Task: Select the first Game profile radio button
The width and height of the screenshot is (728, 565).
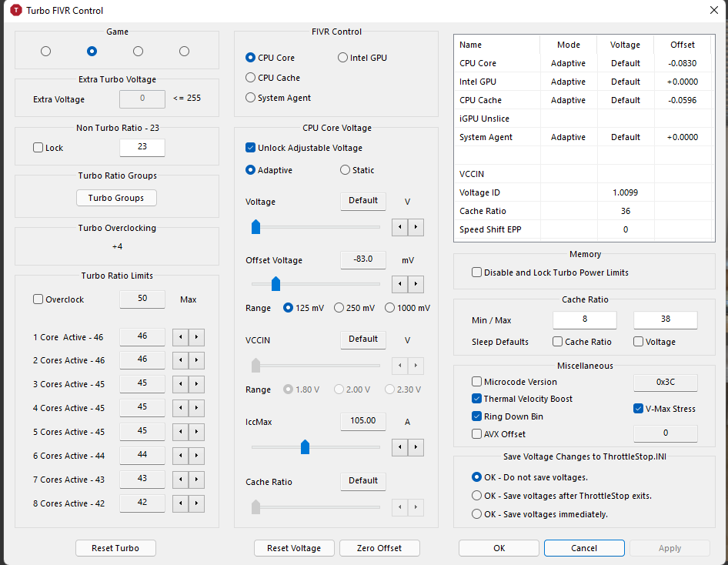Action: coord(45,51)
